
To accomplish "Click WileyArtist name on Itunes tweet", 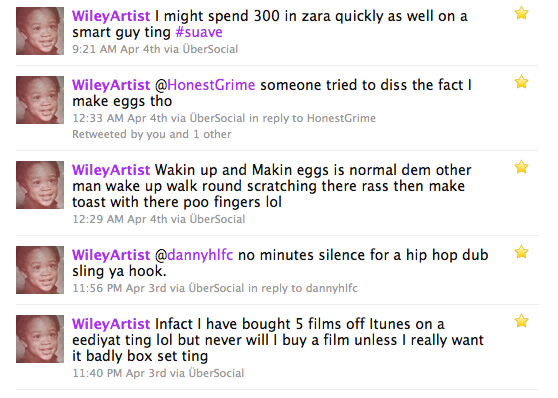I will [x=111, y=324].
